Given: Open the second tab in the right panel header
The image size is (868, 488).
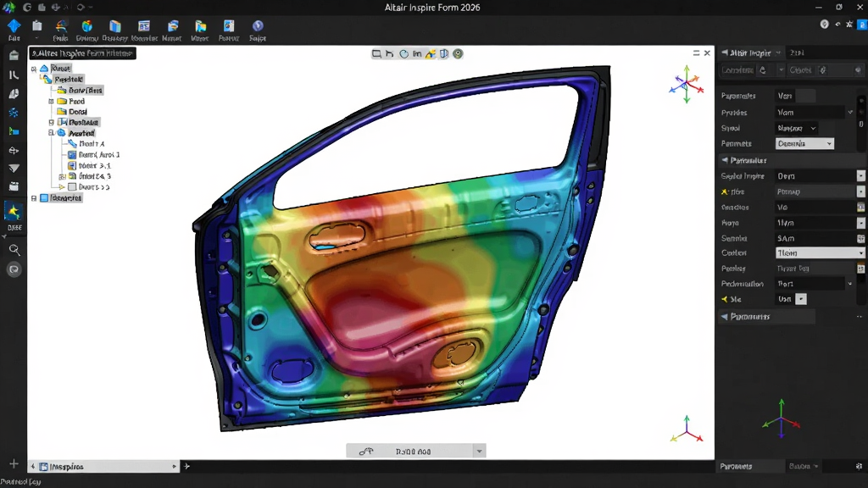Looking at the screenshot, I should [797, 53].
